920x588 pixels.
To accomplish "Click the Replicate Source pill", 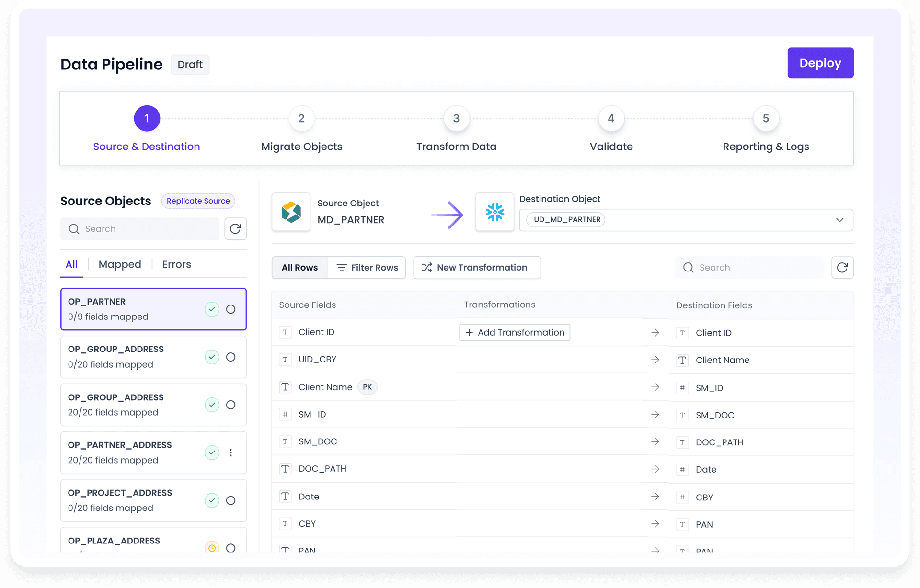I will 198,201.
